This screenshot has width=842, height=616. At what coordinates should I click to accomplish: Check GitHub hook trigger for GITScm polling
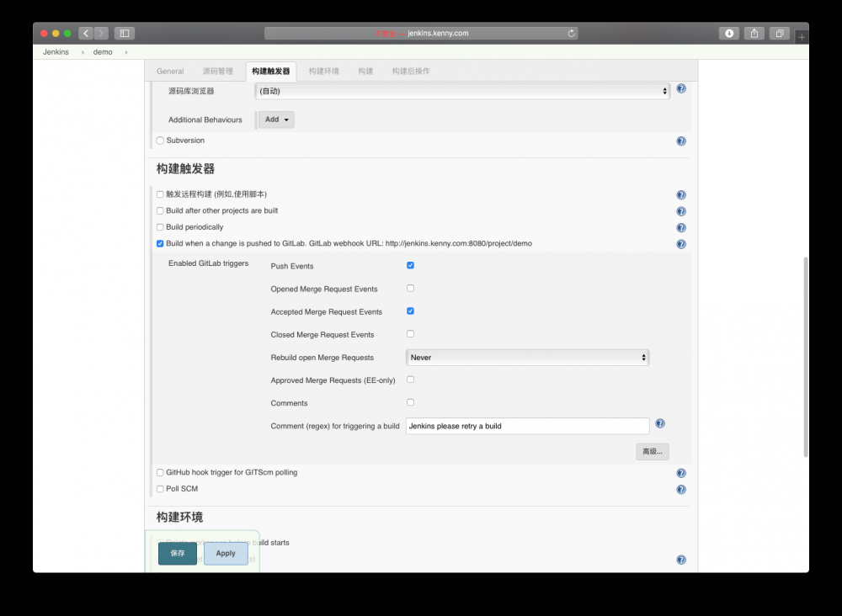click(160, 473)
